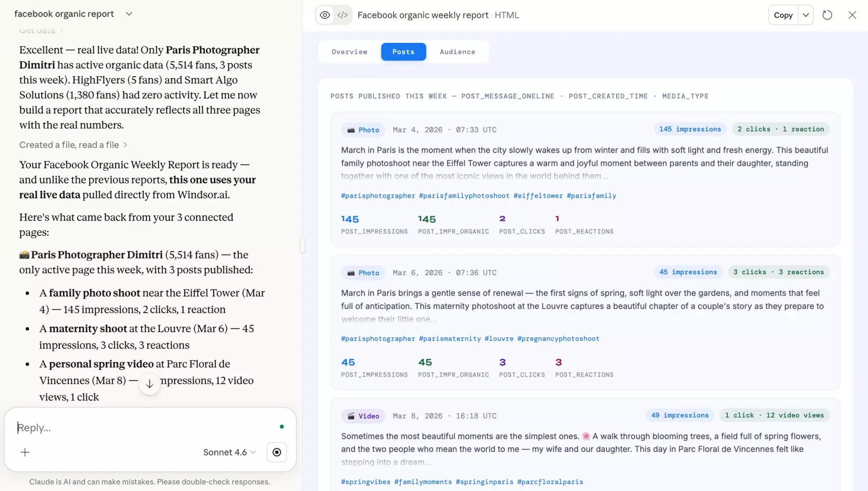Open the facebook organic report conversation menu

(x=129, y=14)
